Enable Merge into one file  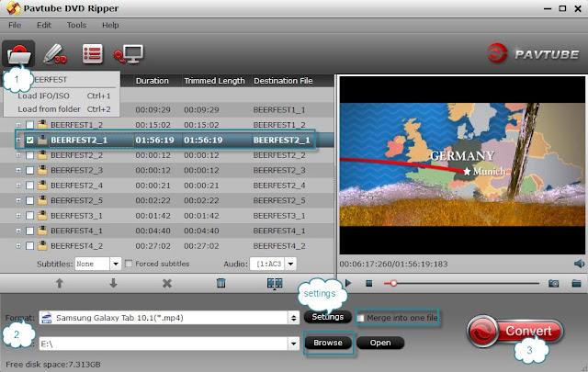coord(360,318)
